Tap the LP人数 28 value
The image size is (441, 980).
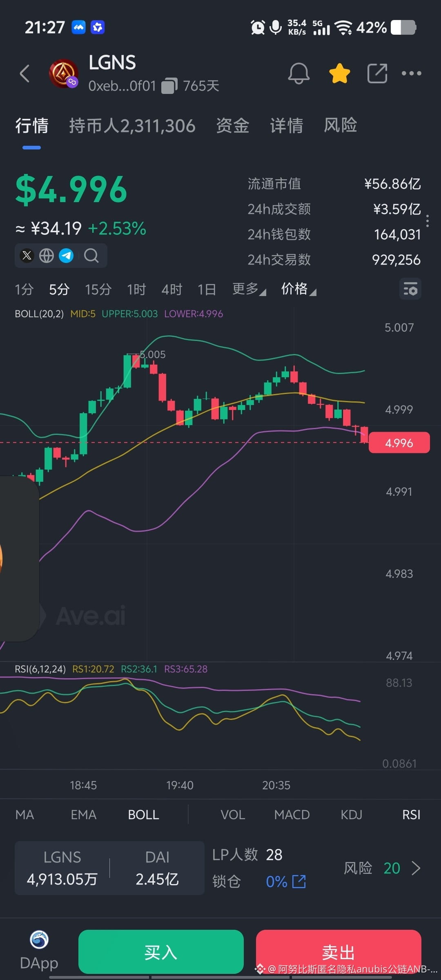274,855
